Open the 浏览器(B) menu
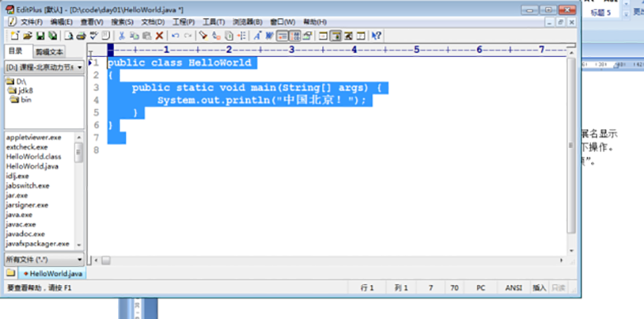Screen dimensions: 644x319 (x=247, y=21)
